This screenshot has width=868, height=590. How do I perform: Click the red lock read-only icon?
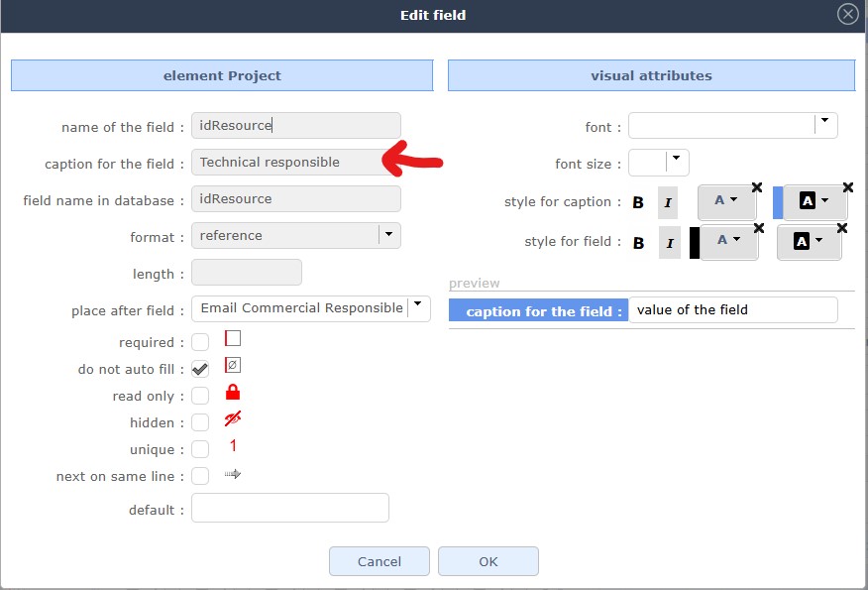233,393
